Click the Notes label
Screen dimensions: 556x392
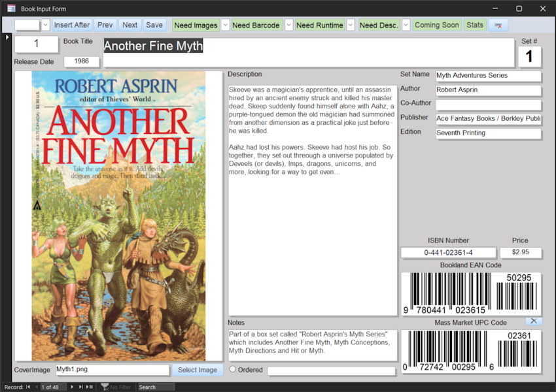[x=236, y=323]
